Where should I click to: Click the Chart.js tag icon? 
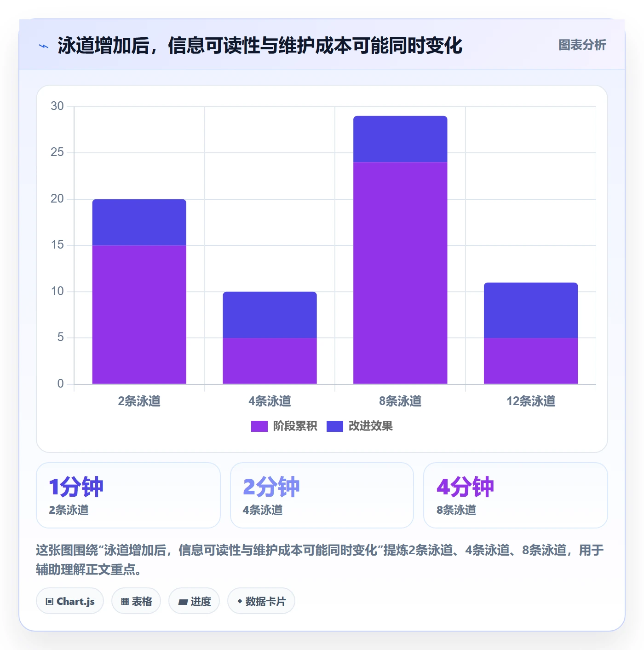pos(50,601)
